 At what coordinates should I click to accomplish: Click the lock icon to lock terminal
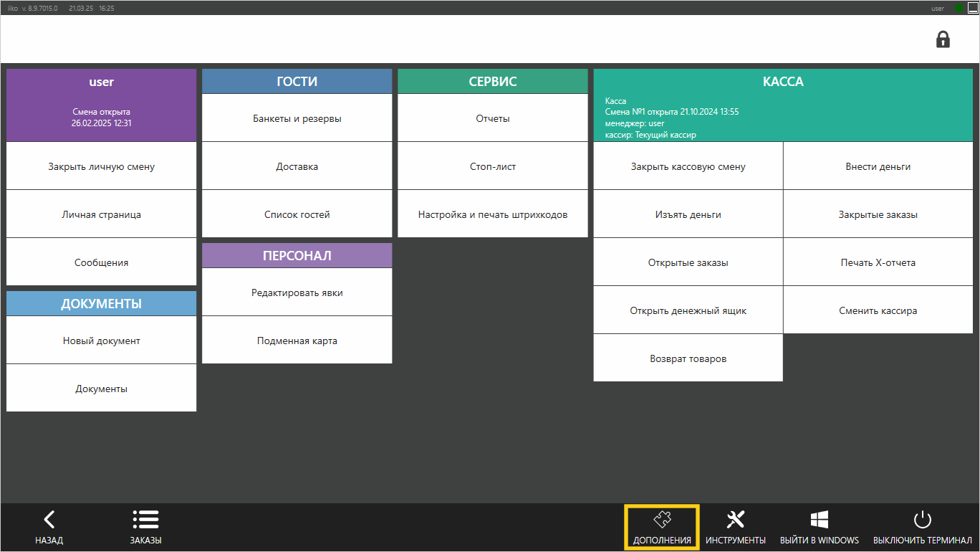[943, 39]
